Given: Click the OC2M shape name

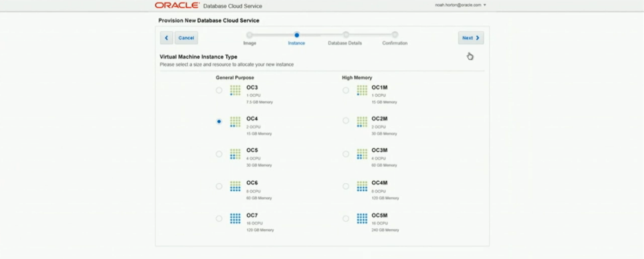Looking at the screenshot, I should click(x=380, y=119).
